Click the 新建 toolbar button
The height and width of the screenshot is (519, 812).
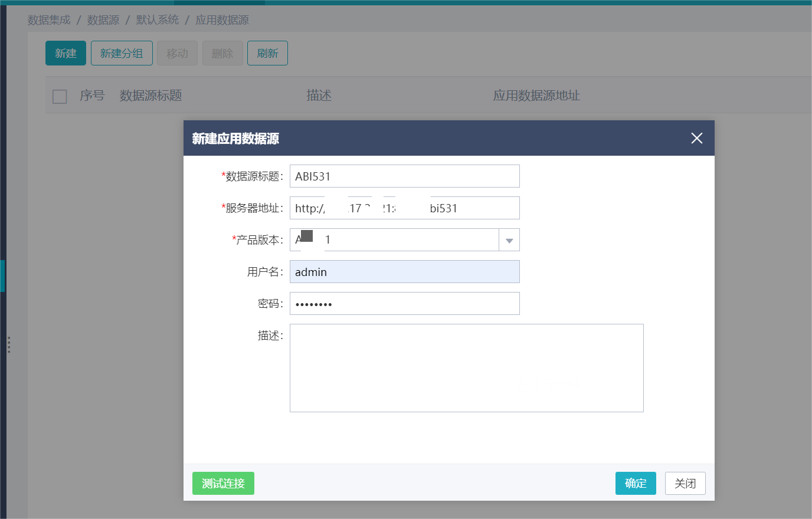[x=66, y=53]
